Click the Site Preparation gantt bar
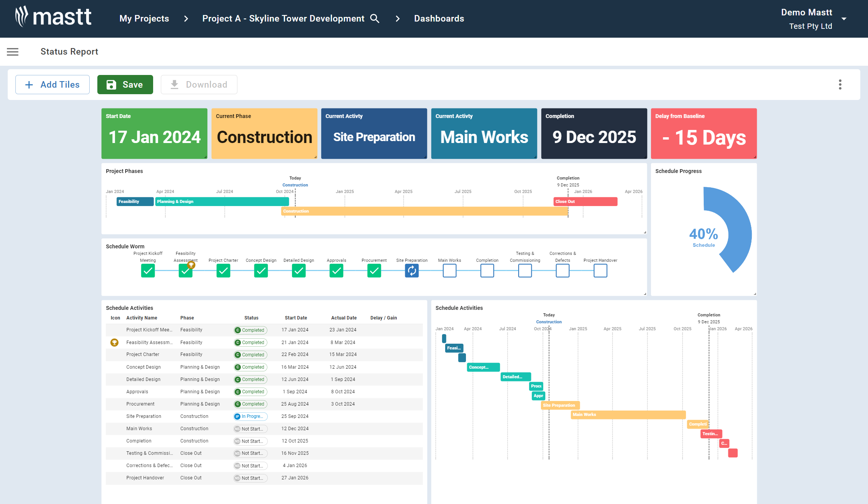This screenshot has width=868, height=504. (x=560, y=405)
